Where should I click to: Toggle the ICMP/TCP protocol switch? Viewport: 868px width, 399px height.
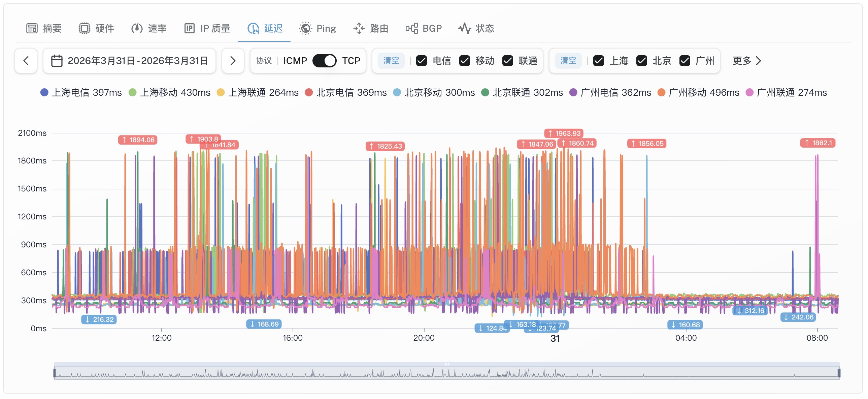click(x=324, y=61)
